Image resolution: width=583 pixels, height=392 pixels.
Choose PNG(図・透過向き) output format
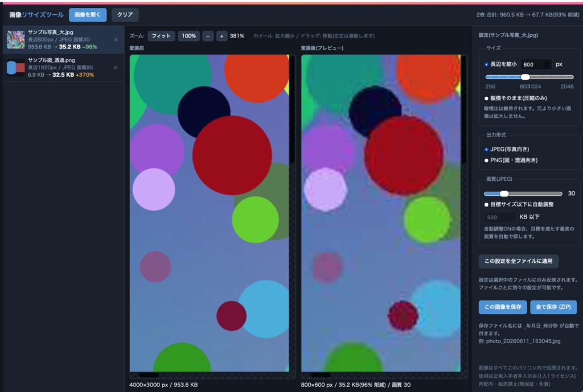(x=486, y=160)
